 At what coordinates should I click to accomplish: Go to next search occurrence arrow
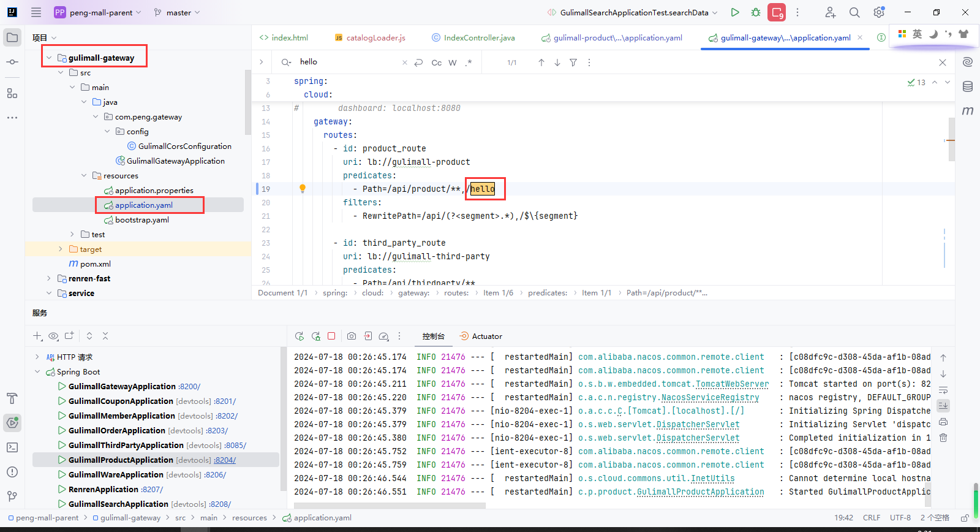[557, 63]
